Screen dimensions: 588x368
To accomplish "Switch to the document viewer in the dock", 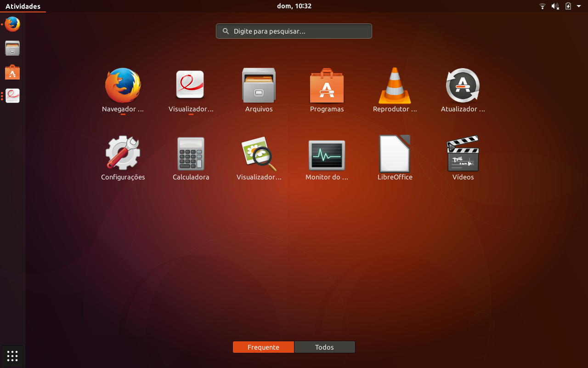I will click(12, 96).
